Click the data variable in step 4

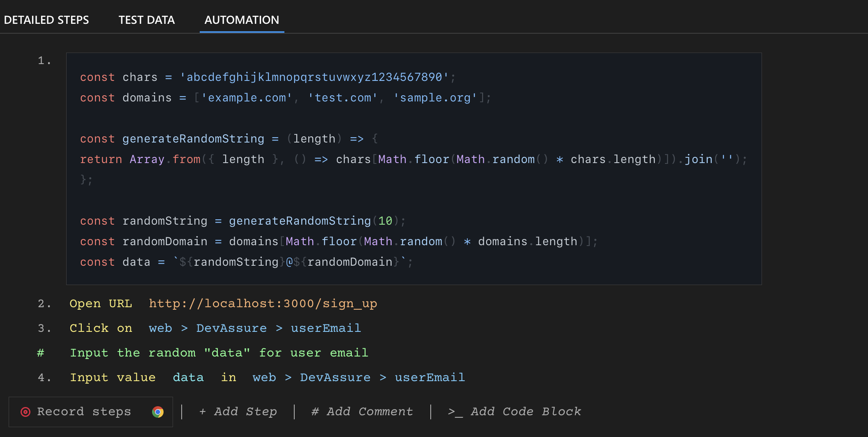[188, 377]
